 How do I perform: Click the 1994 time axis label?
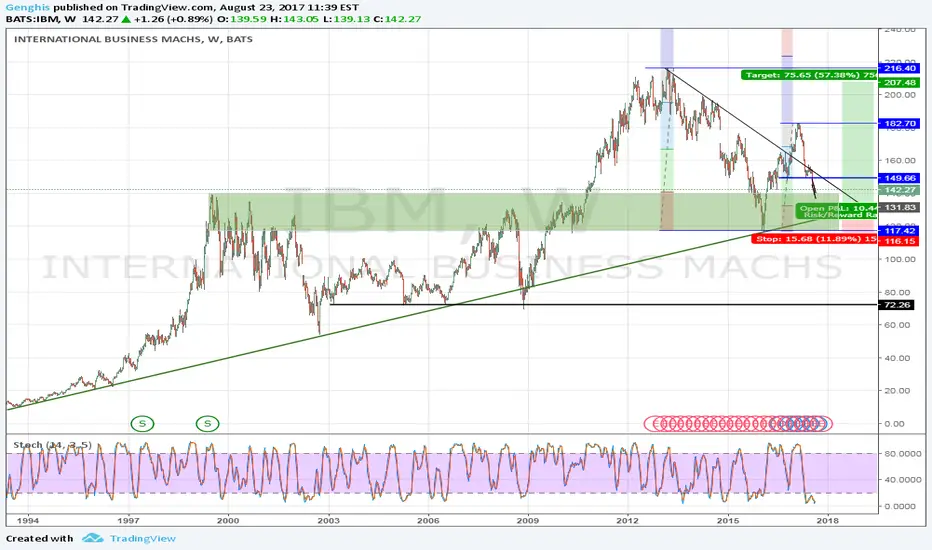tap(28, 520)
